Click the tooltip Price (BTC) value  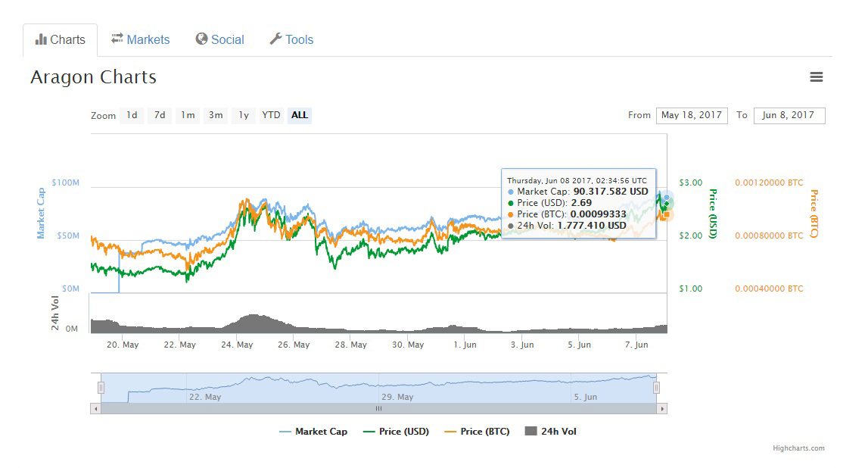click(x=599, y=214)
